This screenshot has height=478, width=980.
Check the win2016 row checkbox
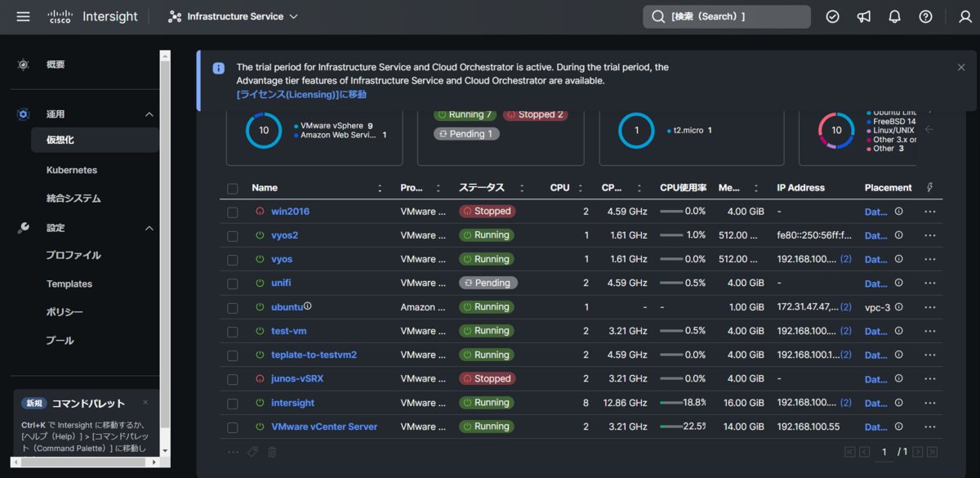coord(233,212)
